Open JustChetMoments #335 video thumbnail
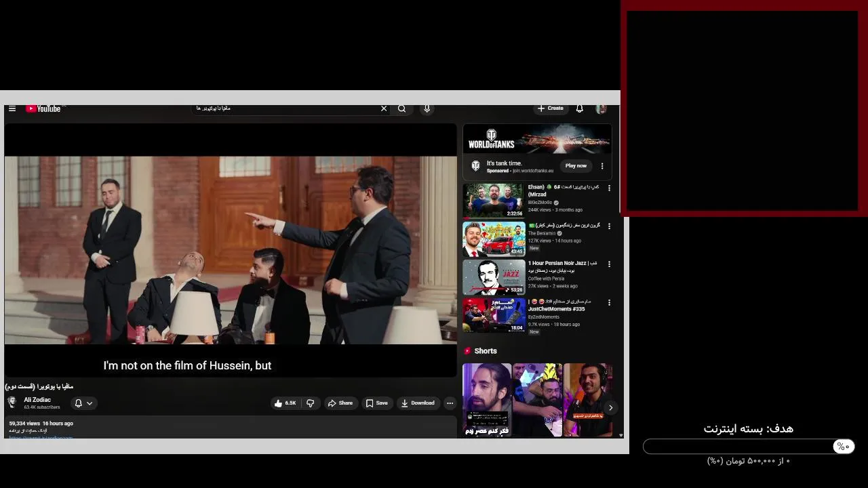 pyautogui.click(x=494, y=315)
